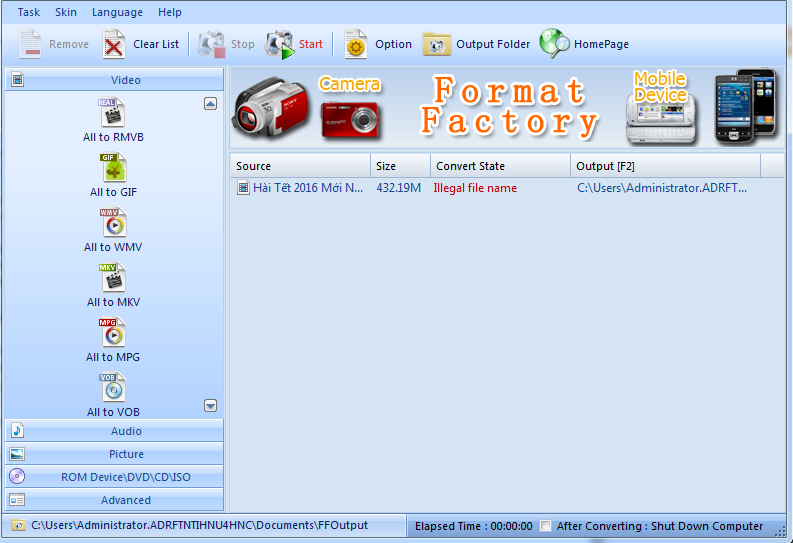Click the Elapsed Time 00:00:00 status
The image size is (793, 543).
click(473, 526)
